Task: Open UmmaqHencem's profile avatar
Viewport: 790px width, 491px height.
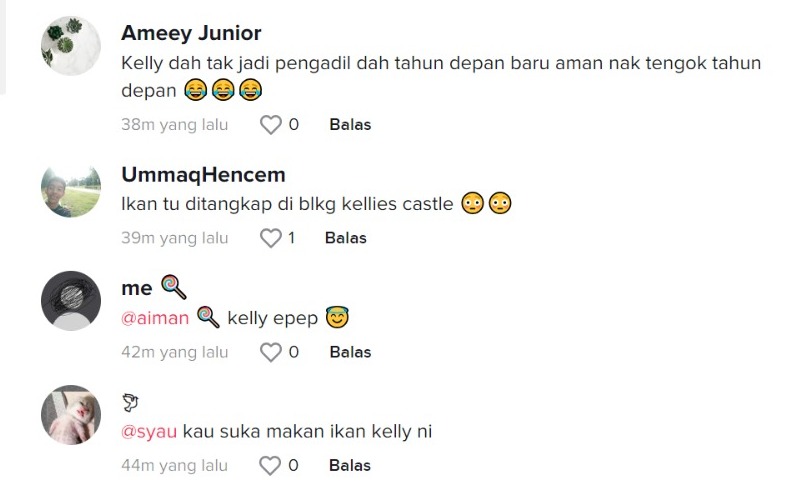Action: (71, 188)
